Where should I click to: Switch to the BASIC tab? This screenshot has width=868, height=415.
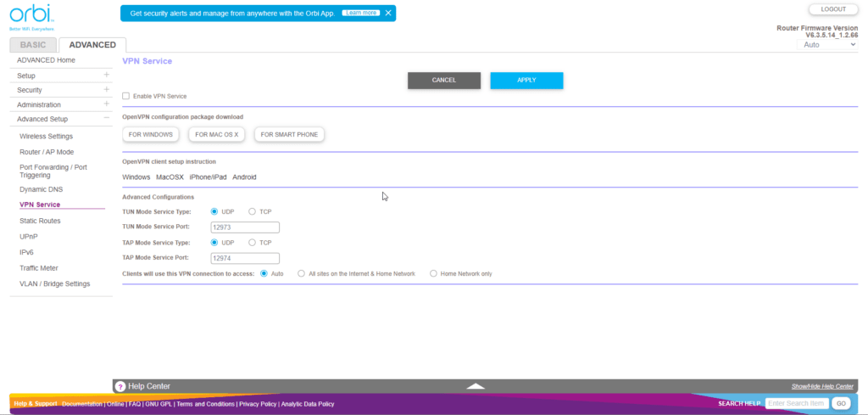pos(33,45)
